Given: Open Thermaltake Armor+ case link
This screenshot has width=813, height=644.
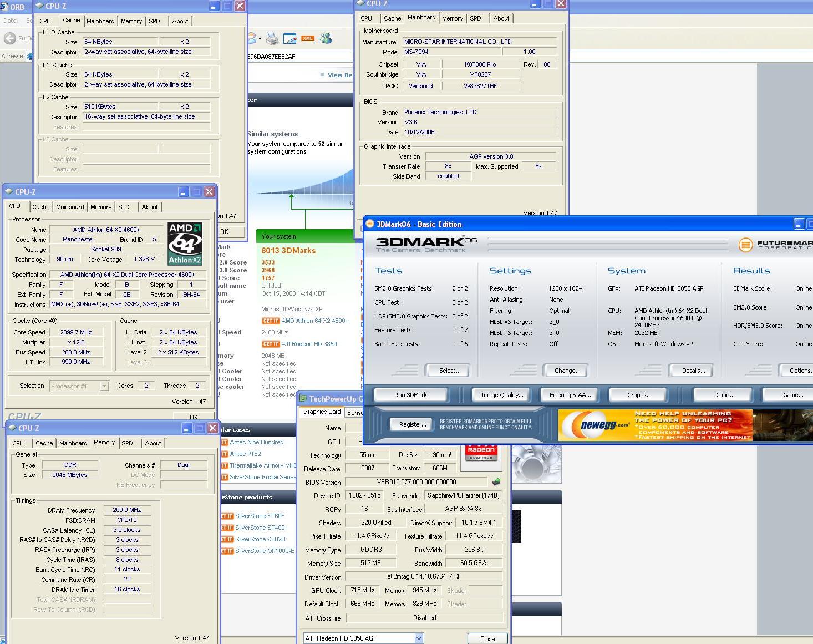Looking at the screenshot, I should pyautogui.click(x=263, y=465).
